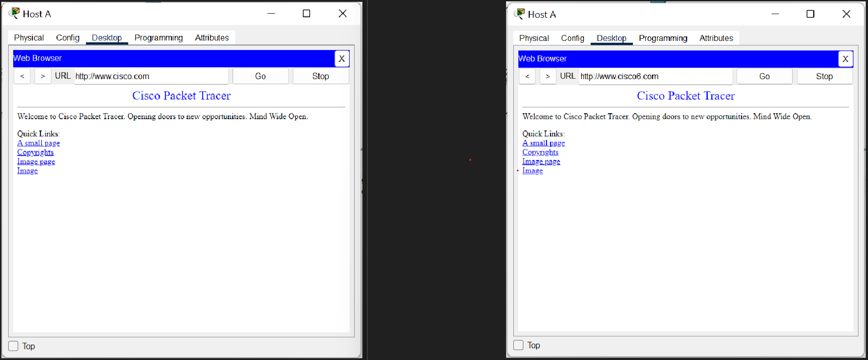Click Stop button in left window browser
868x360 pixels.
(x=321, y=76)
